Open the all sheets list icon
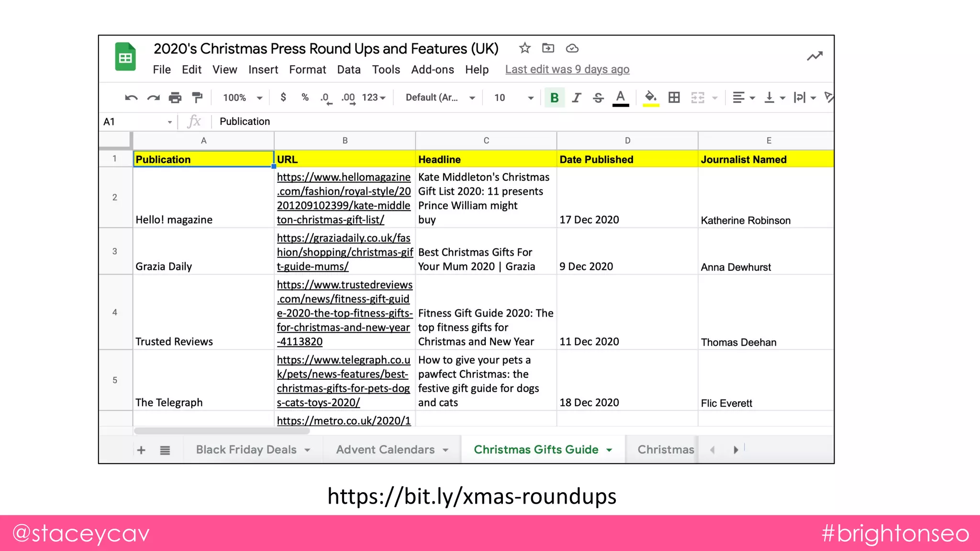This screenshot has height=551, width=980. pyautogui.click(x=165, y=450)
